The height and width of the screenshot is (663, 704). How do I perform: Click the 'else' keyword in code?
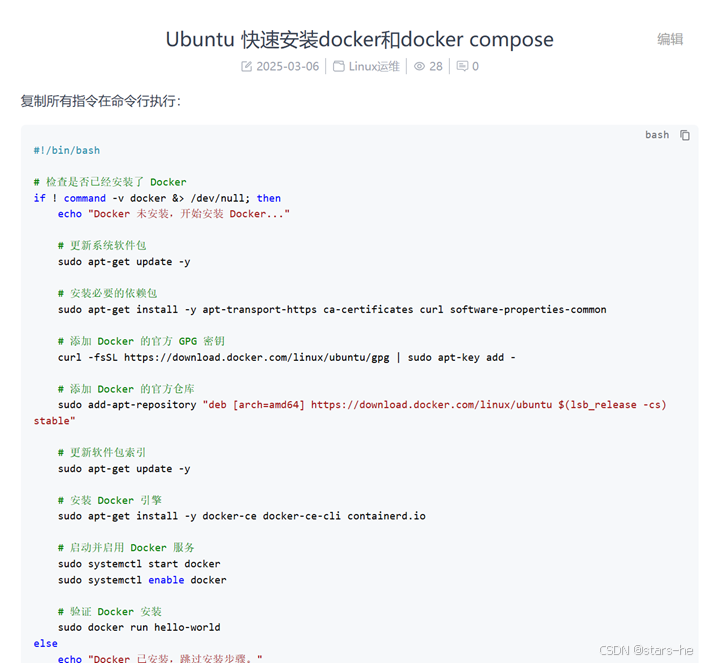(45, 643)
